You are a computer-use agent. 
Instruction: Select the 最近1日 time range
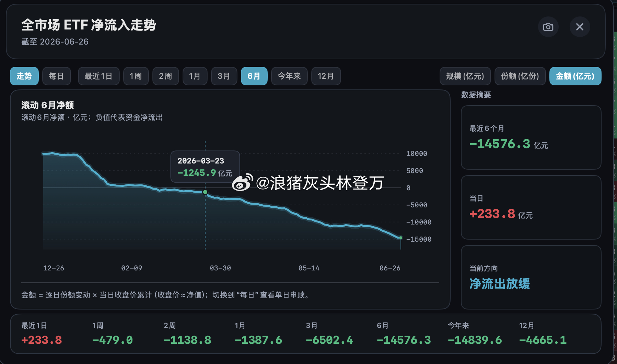(x=98, y=76)
